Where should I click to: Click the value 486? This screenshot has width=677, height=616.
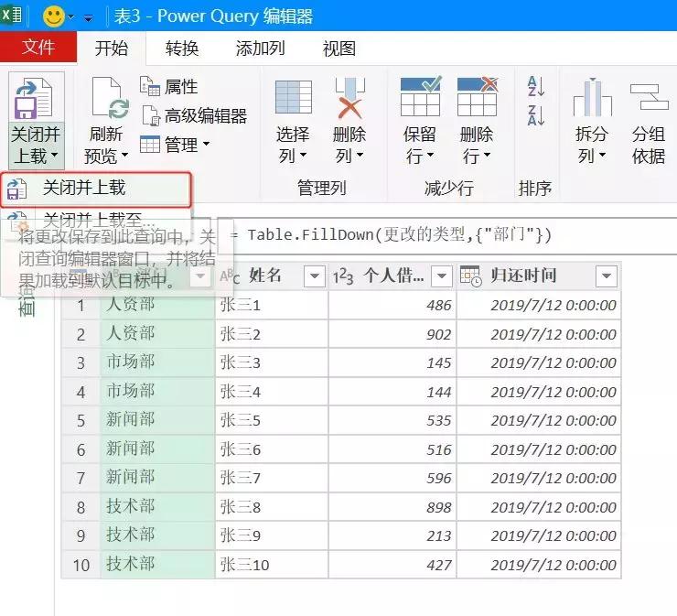438,305
